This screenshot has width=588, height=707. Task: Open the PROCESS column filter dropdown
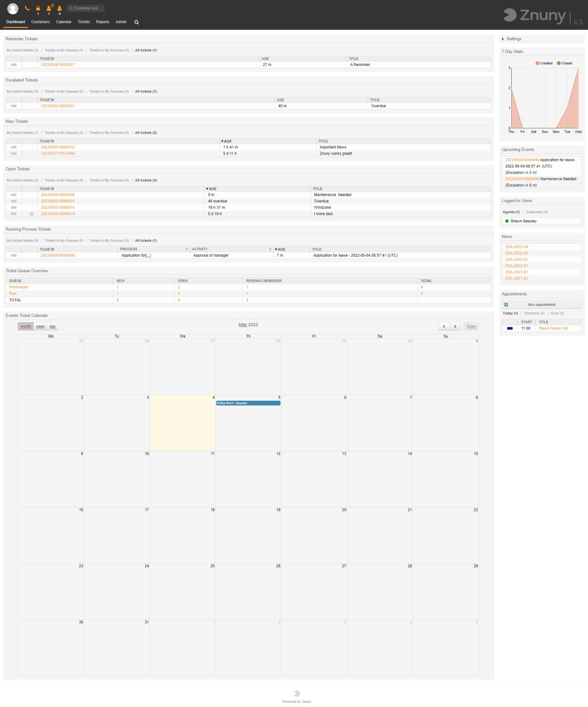187,249
